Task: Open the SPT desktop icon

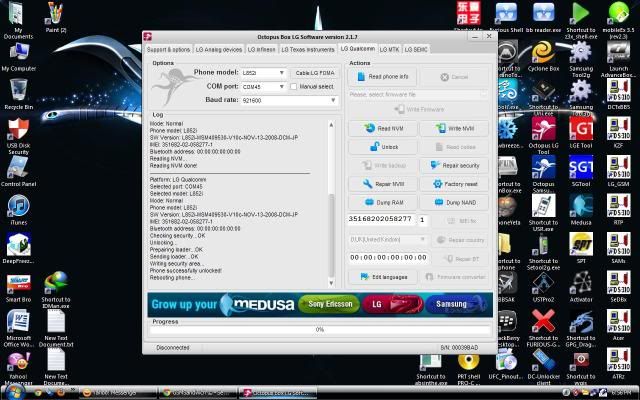Action: click(581, 248)
